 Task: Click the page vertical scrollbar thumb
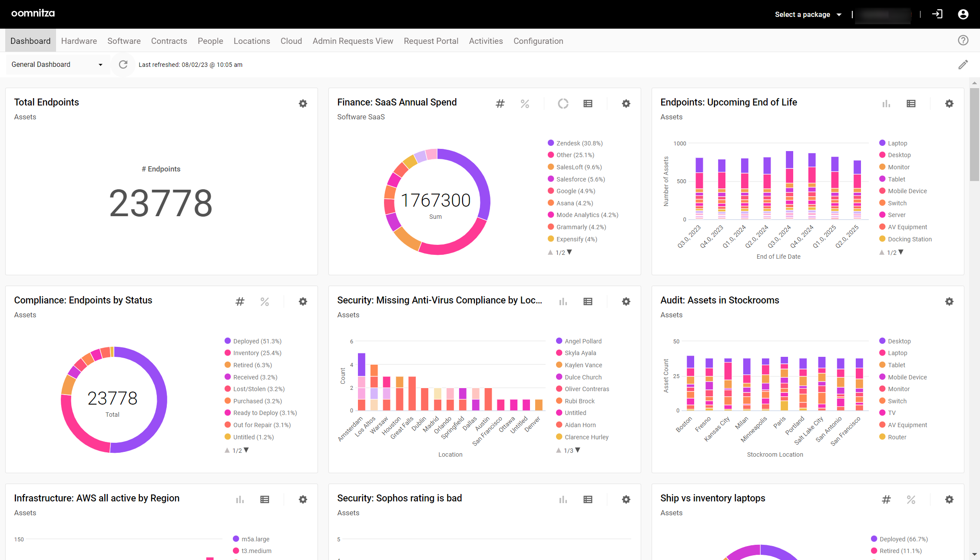(x=974, y=135)
